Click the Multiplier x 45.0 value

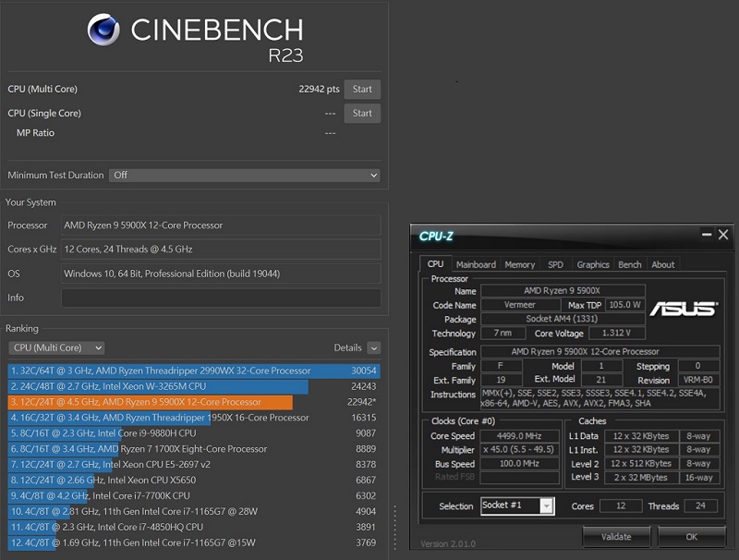pyautogui.click(x=519, y=450)
